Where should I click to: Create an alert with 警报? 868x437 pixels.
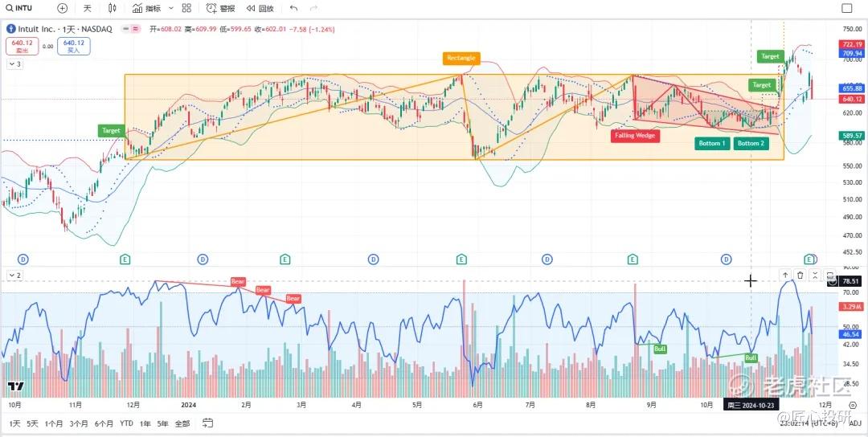(x=220, y=8)
